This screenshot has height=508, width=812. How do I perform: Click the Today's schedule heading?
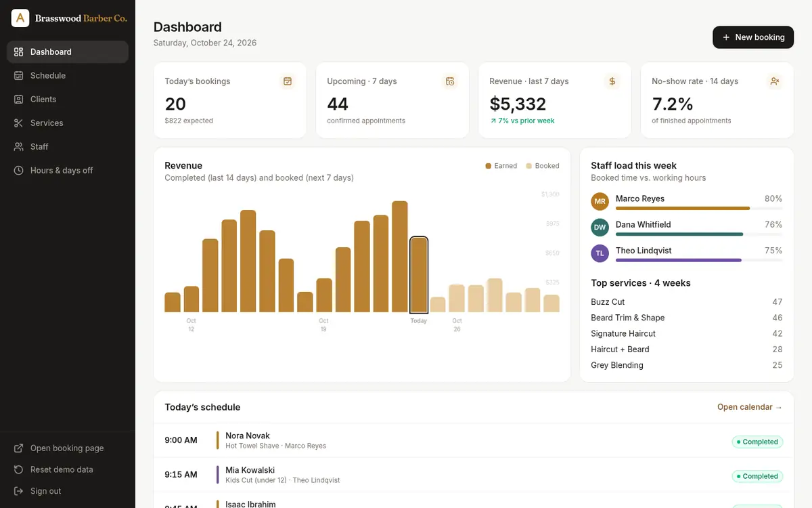tap(202, 407)
